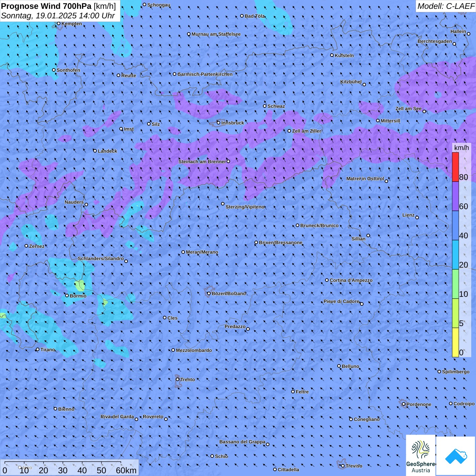Click the Zell am See label
The height and width of the screenshot is (476, 476).
(x=408, y=108)
